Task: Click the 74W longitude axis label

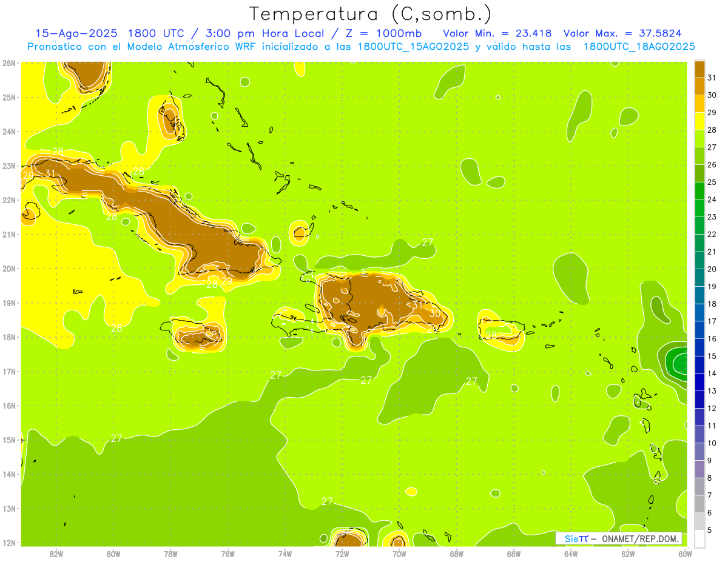Action: 285,554
